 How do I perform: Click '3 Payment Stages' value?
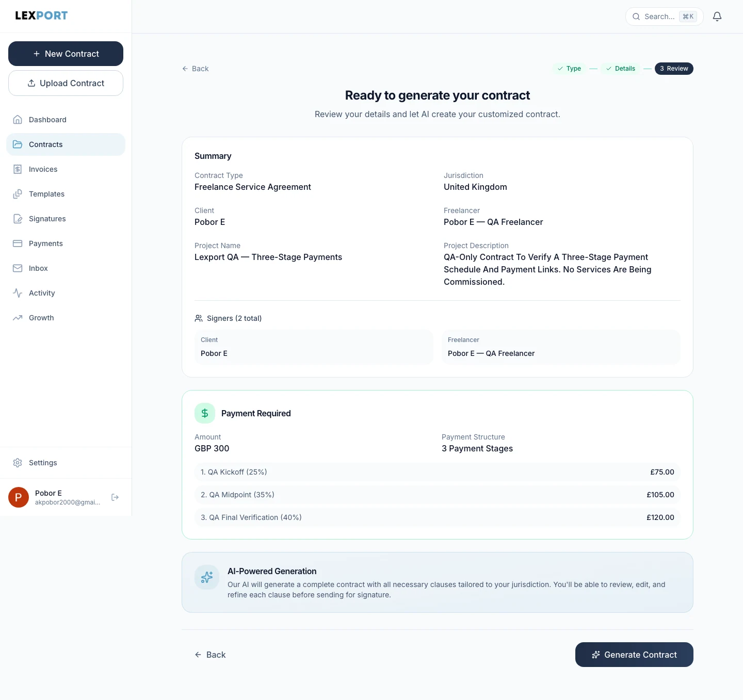(x=477, y=448)
